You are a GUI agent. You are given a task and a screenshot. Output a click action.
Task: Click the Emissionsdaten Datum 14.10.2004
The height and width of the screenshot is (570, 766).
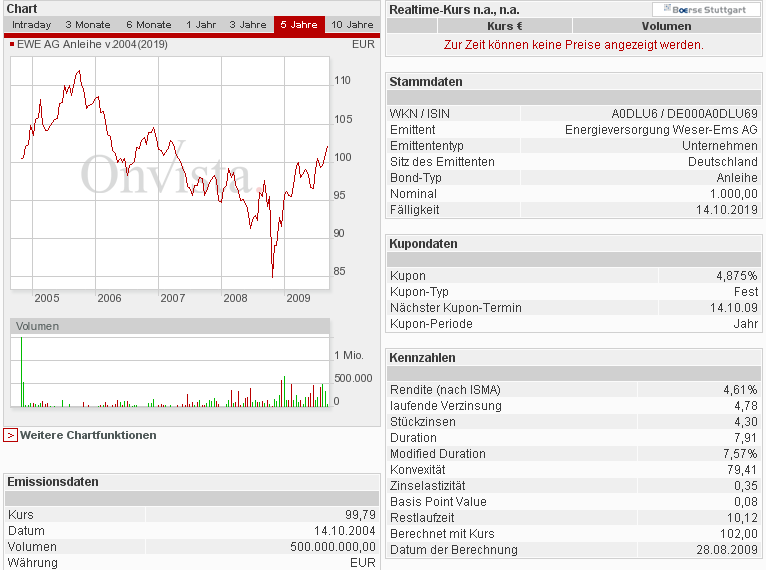click(x=344, y=531)
